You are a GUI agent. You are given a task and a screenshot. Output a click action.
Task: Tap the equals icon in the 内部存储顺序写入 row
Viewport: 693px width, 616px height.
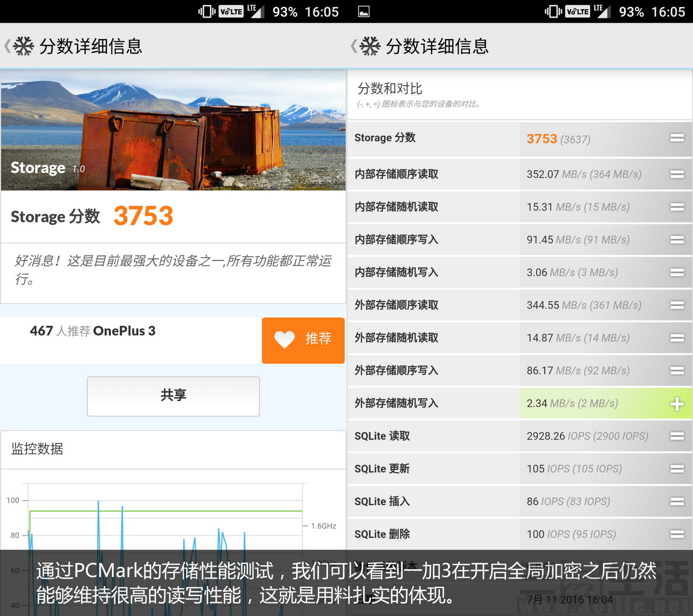[x=677, y=239]
